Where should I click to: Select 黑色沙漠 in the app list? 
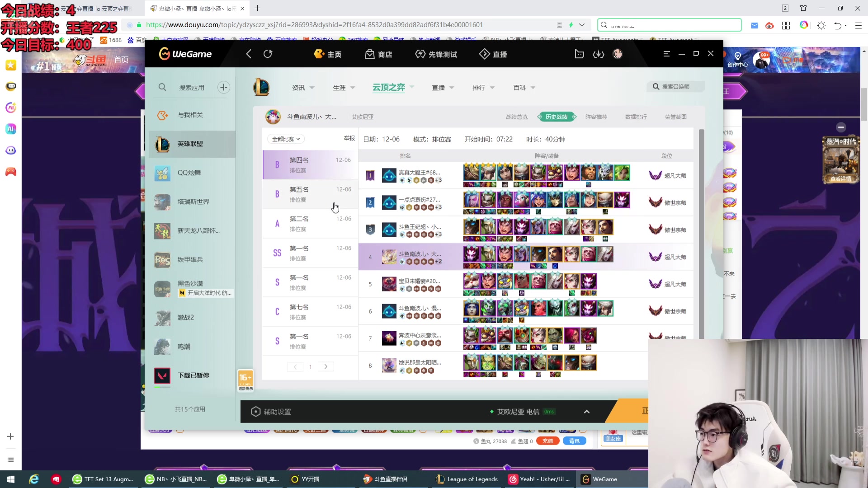point(192,288)
